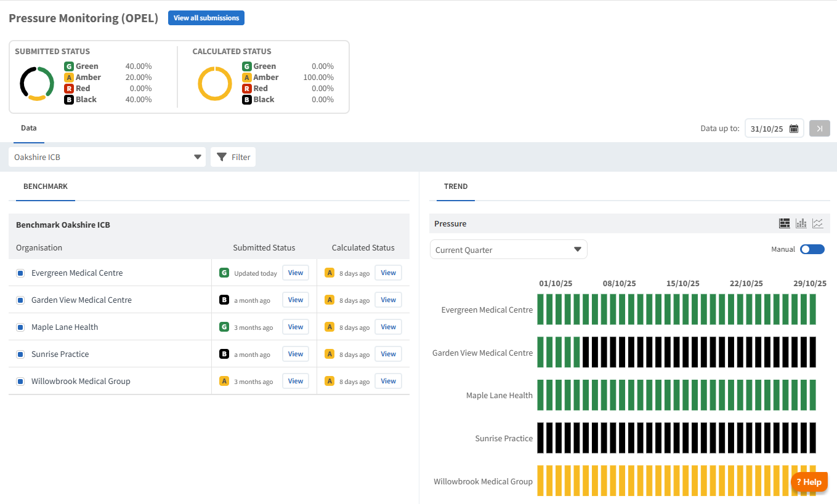Viewport: 837px width, 504px height.
Task: Click the Submitted Status column header
Action: [264, 247]
